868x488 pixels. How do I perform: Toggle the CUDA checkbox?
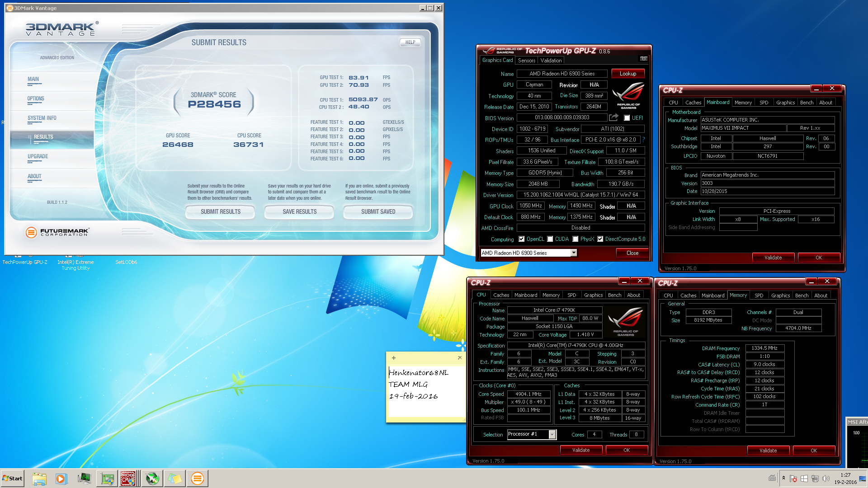click(550, 239)
